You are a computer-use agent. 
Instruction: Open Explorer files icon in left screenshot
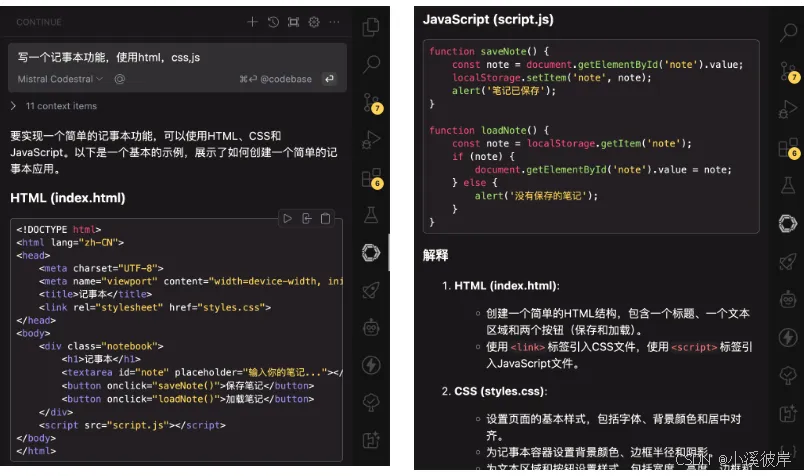tap(371, 27)
